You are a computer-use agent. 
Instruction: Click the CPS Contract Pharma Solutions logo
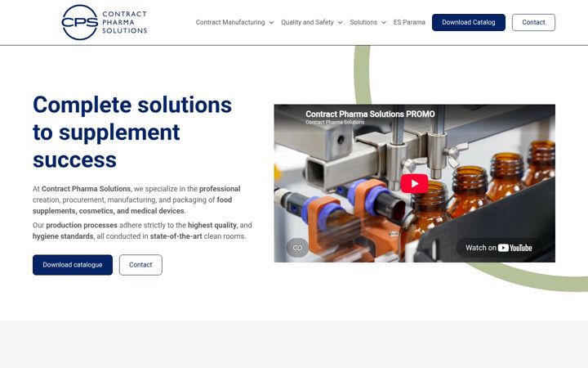[105, 23]
